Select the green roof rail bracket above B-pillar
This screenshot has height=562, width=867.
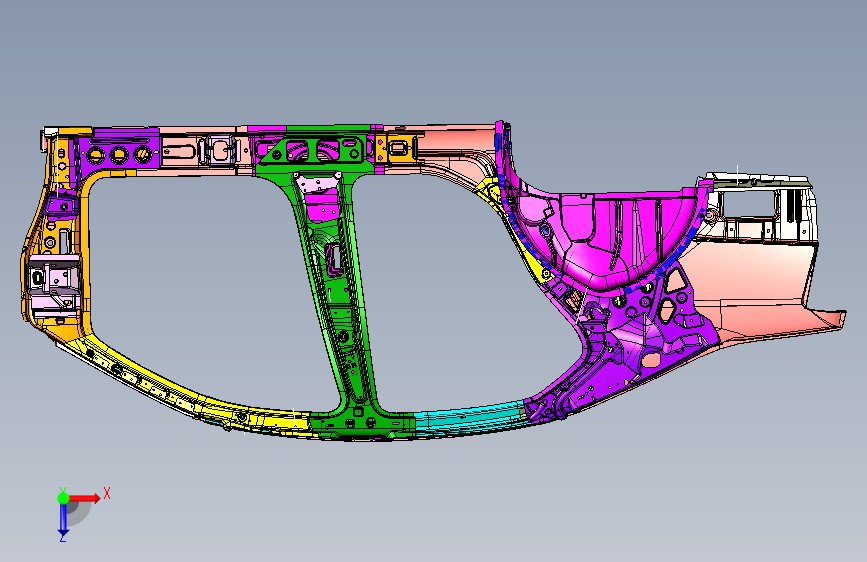click(x=316, y=150)
